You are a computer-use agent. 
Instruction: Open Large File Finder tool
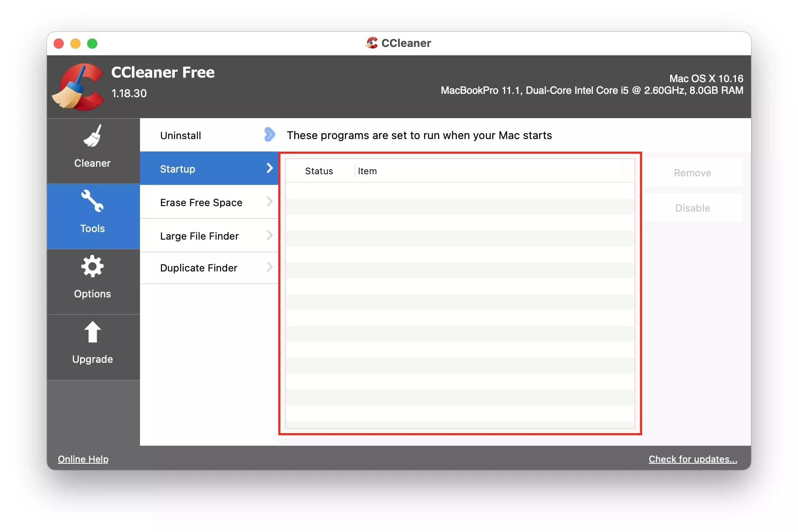click(x=209, y=236)
